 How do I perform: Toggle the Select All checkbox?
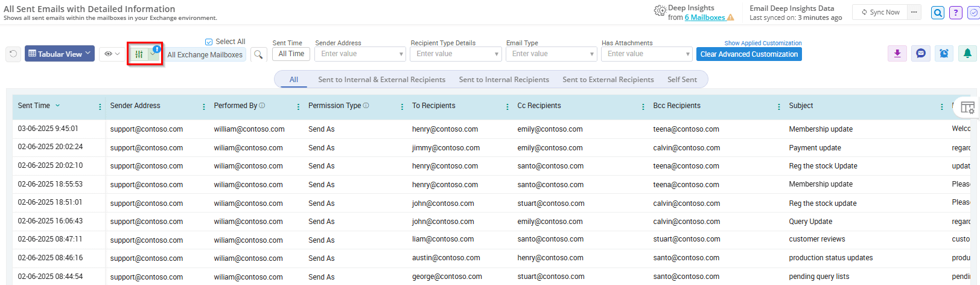(x=209, y=42)
